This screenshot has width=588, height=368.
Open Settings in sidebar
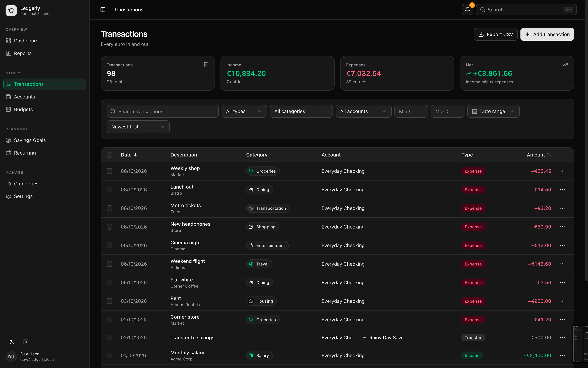[45, 196]
